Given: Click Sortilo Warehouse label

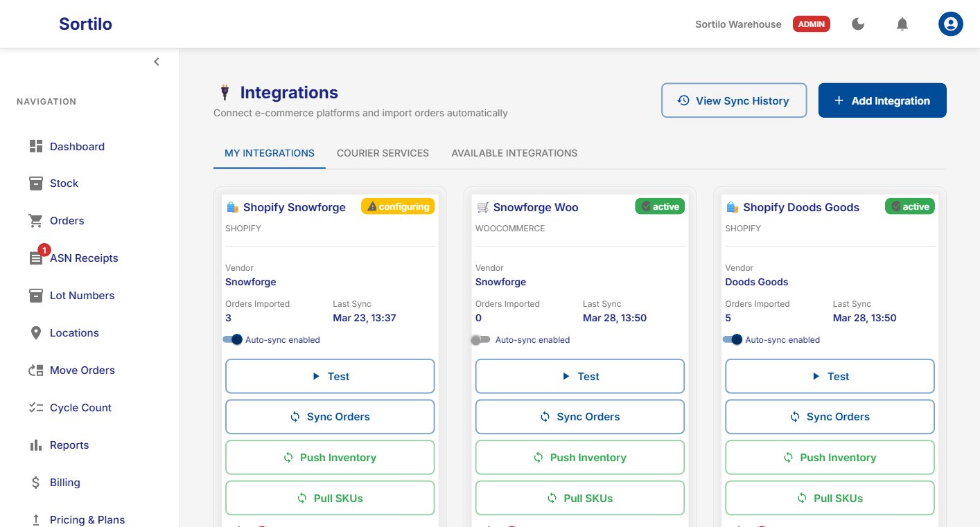Looking at the screenshot, I should click(738, 24).
